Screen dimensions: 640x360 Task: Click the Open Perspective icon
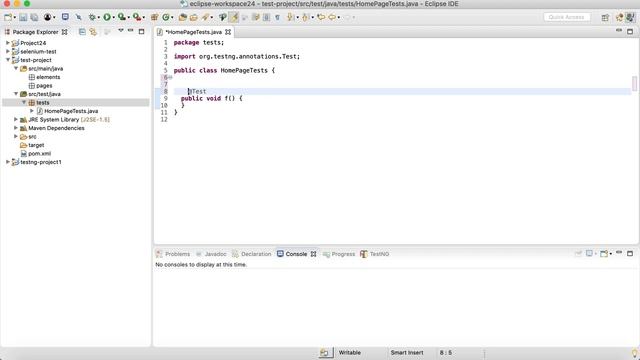point(605,17)
